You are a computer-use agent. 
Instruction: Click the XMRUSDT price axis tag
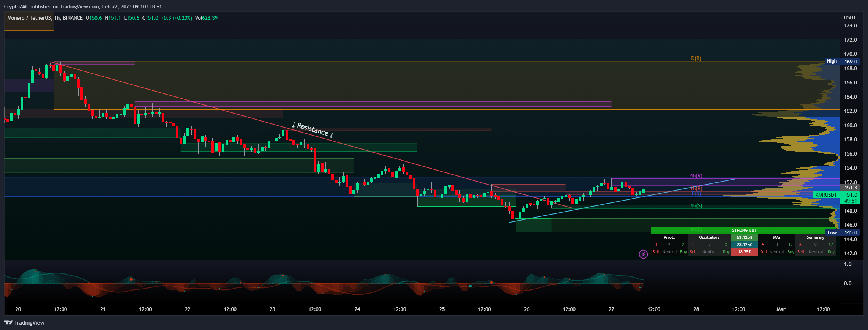826,195
